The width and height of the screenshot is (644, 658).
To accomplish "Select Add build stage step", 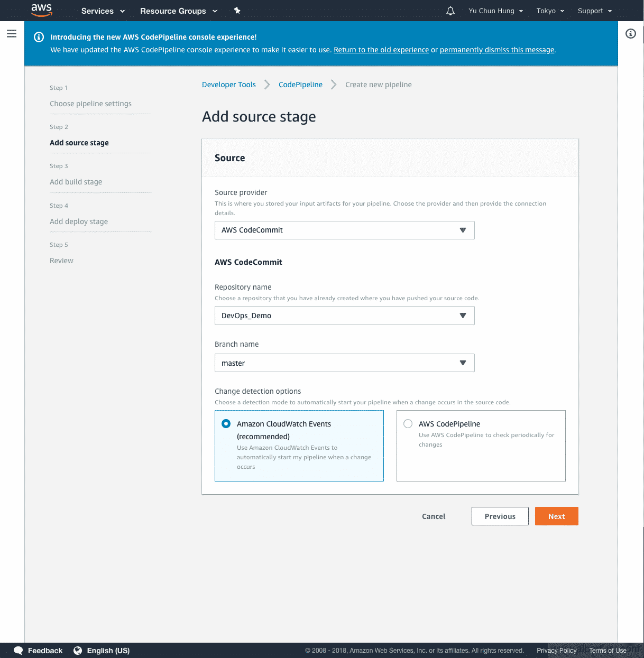I will (x=76, y=182).
